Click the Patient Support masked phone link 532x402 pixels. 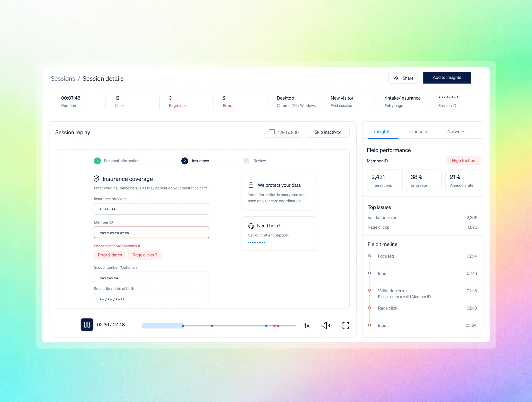tap(256, 242)
